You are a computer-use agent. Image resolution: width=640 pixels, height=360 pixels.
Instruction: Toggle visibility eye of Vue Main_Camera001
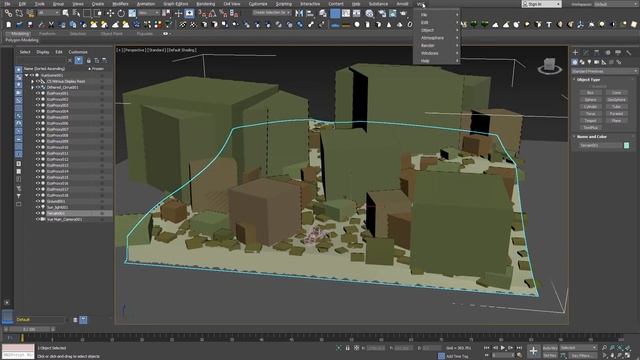[x=37, y=219]
